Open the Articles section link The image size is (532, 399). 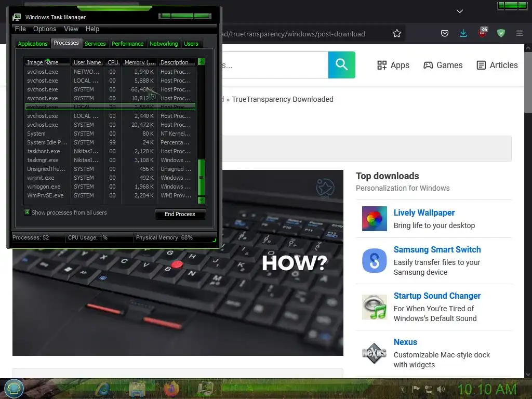click(x=497, y=65)
